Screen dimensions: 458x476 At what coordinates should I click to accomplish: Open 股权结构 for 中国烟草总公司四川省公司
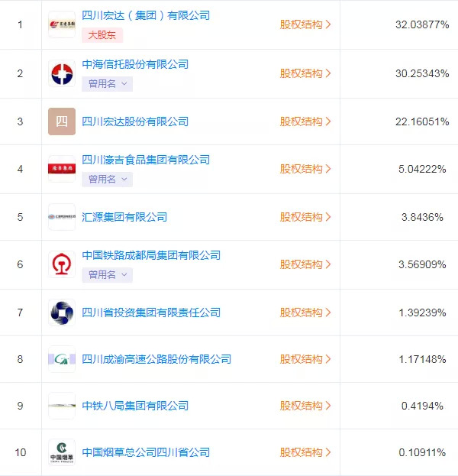[x=305, y=452]
